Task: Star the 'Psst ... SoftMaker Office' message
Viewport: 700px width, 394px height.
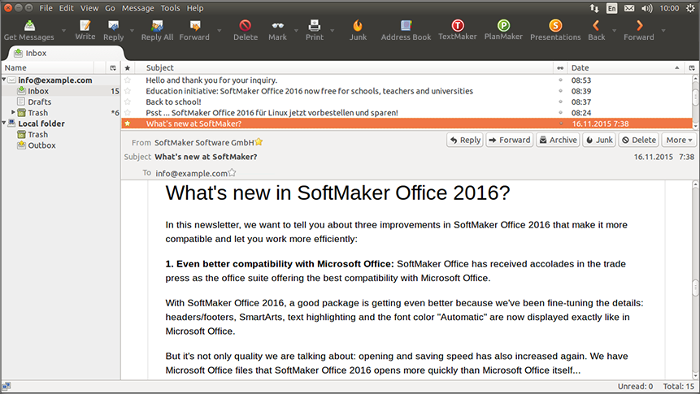Action: 127,113
